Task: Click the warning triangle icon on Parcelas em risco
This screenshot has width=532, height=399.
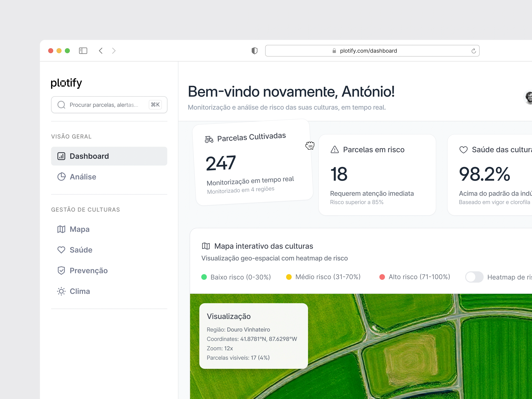Action: coord(335,150)
